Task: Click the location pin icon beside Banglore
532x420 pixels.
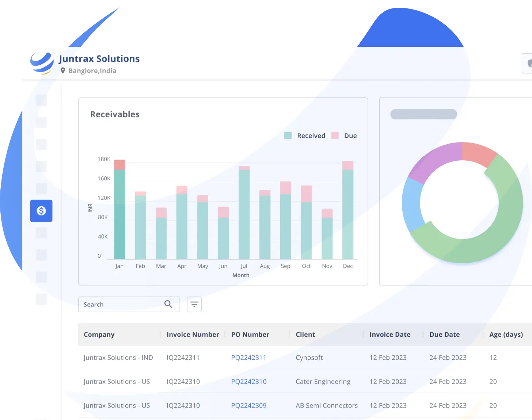Action: tap(63, 70)
